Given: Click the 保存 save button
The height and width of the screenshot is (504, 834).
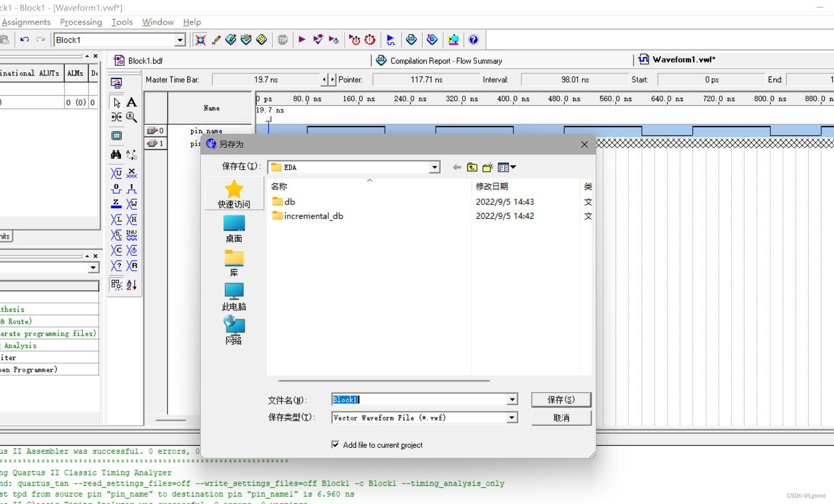Looking at the screenshot, I should click(560, 399).
